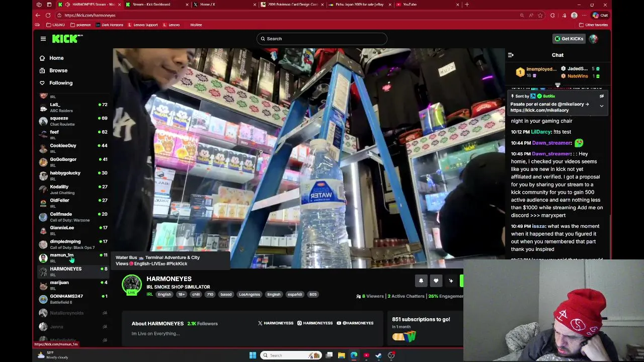Open squeeze channel in sidebar
Viewport: 644px width, 362px height.
(x=73, y=121)
